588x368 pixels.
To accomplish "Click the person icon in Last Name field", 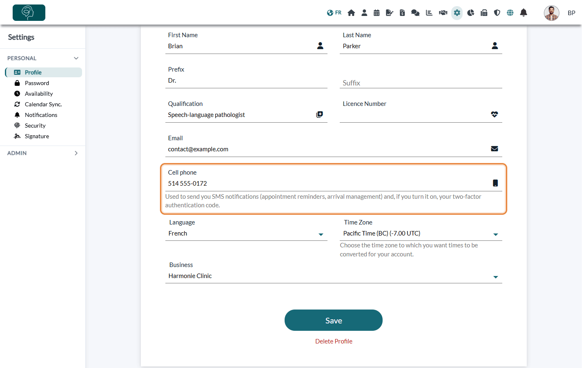I will point(494,46).
